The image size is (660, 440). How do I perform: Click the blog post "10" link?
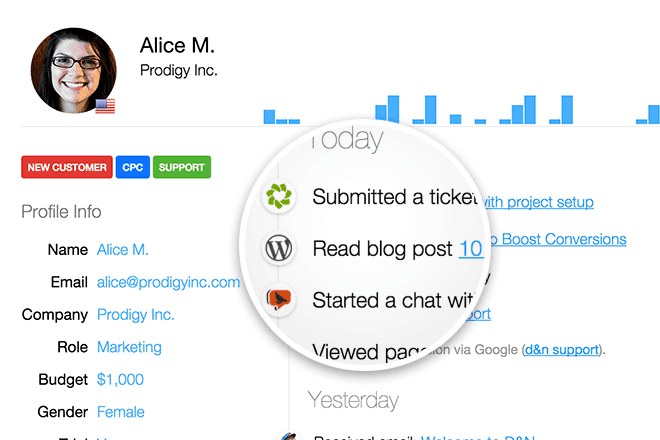pos(470,249)
